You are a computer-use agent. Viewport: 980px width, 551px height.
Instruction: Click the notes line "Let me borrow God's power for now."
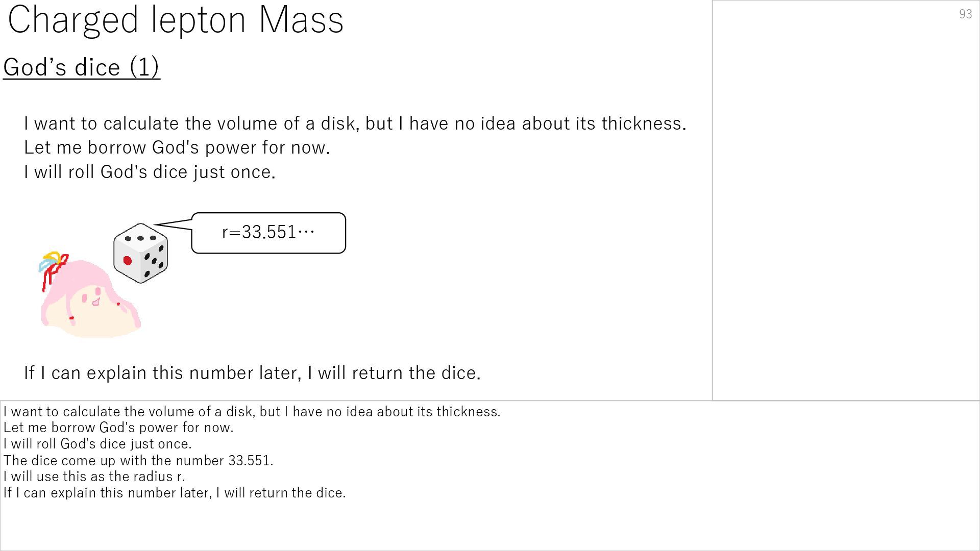pyautogui.click(x=118, y=428)
